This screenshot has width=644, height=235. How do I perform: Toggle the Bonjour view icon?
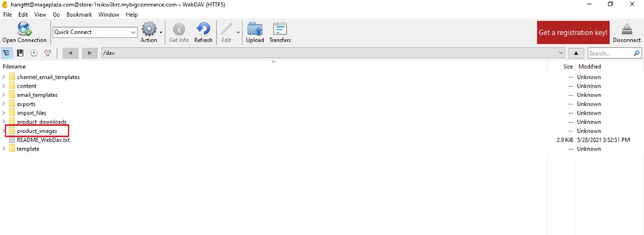(48, 53)
